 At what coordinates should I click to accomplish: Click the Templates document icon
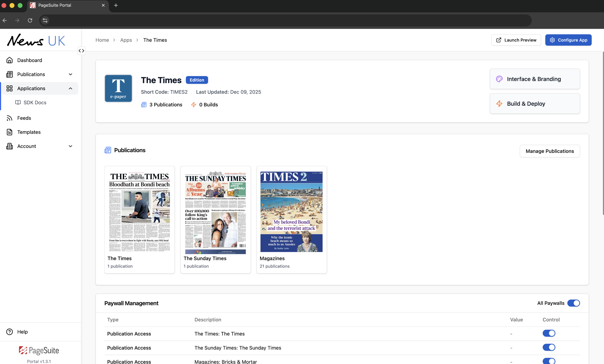10,132
